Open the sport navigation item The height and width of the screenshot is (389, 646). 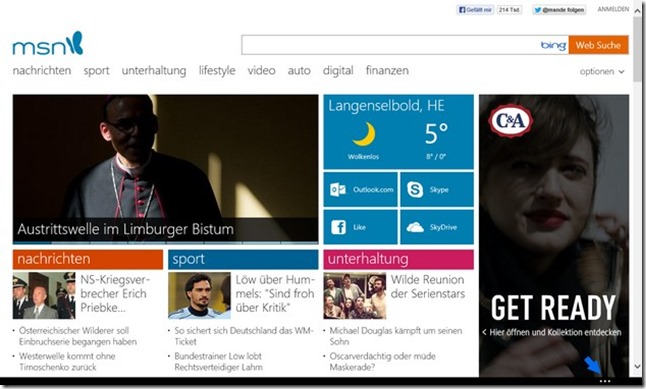click(96, 71)
